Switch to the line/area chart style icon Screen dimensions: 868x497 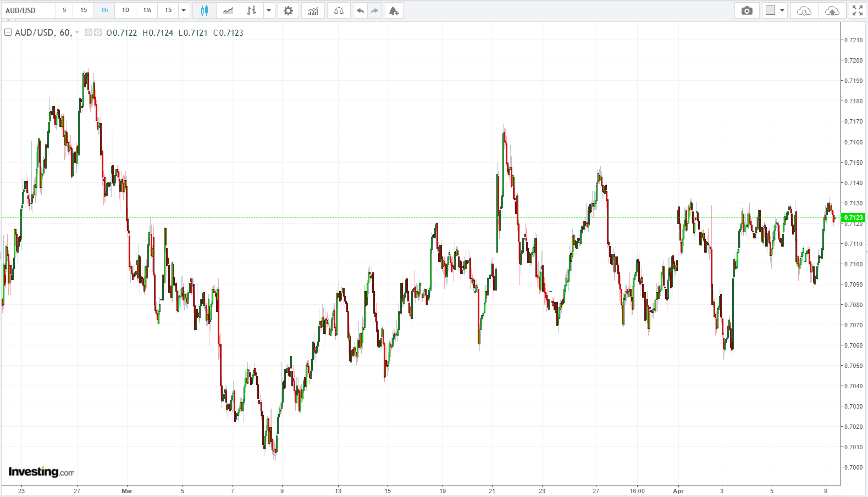228,10
